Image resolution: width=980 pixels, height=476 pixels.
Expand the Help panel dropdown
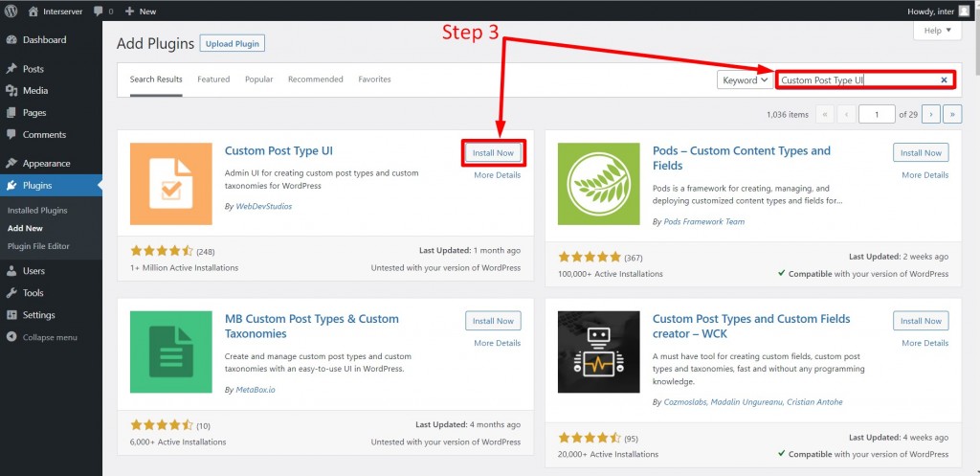937,30
